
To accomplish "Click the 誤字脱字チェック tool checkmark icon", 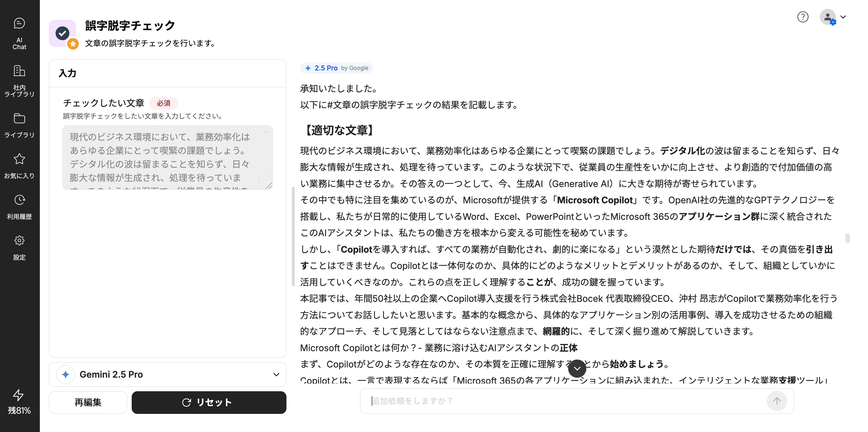I will tap(63, 33).
